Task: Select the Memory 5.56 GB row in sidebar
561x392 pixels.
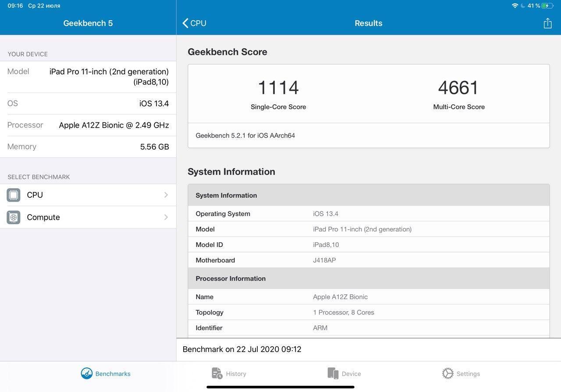Action: pyautogui.click(x=88, y=147)
